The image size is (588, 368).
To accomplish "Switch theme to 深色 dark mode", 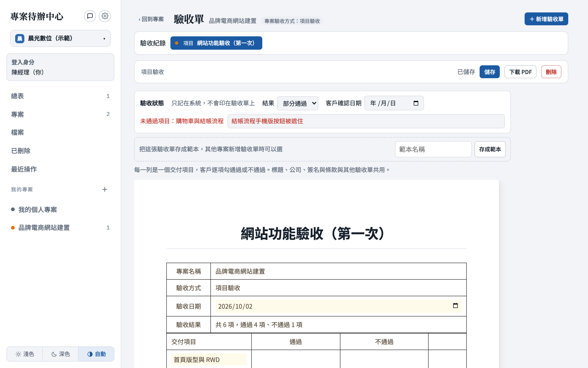I will coord(60,354).
